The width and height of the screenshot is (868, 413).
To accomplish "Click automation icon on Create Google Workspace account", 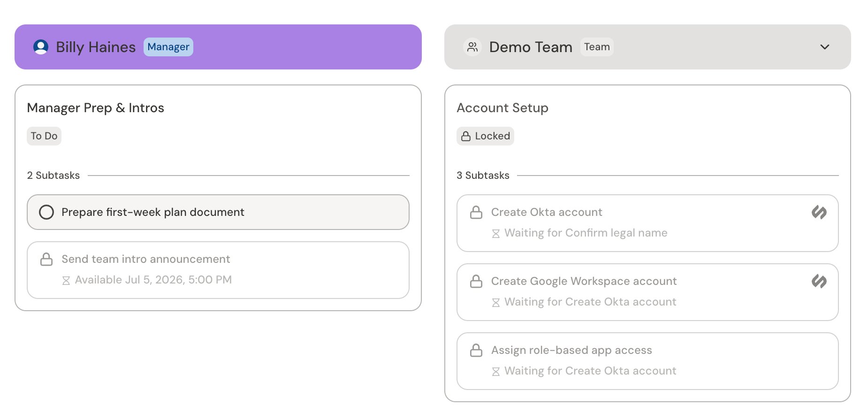I will (x=819, y=281).
